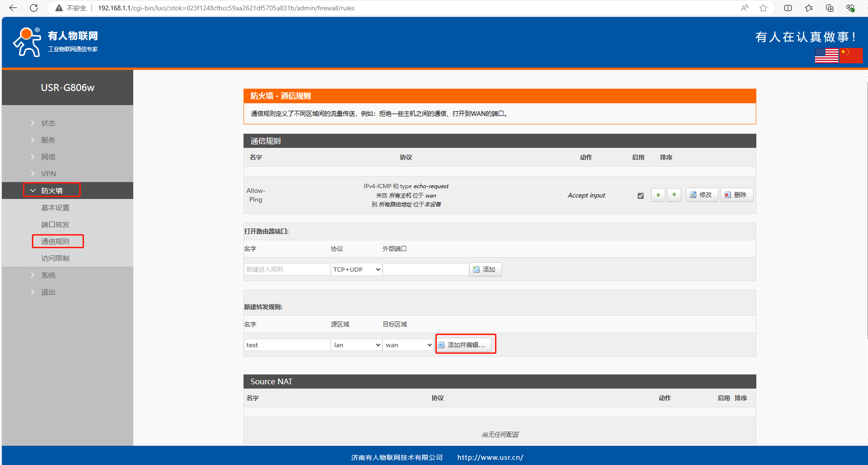Select 端口转发 in the firewall submenu
Screen dimensions: 868x465
coord(55,224)
